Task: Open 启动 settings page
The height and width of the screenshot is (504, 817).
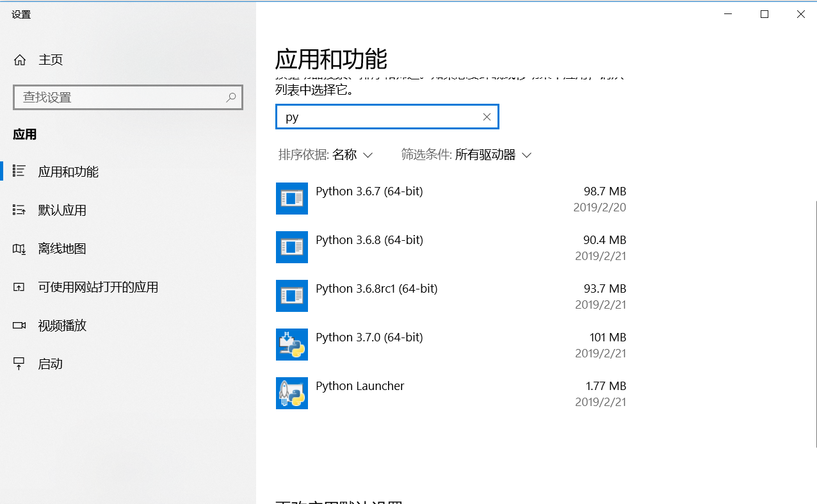Action: point(51,364)
